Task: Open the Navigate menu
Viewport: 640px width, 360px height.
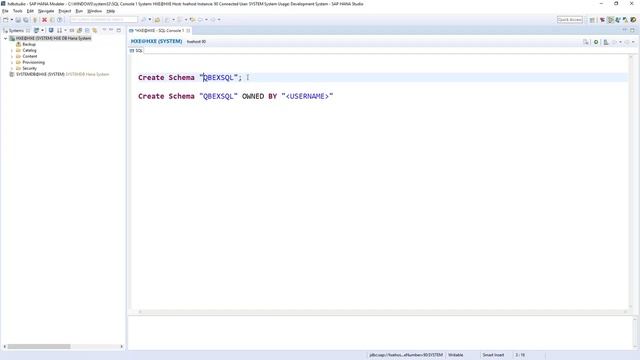Action: [46, 11]
